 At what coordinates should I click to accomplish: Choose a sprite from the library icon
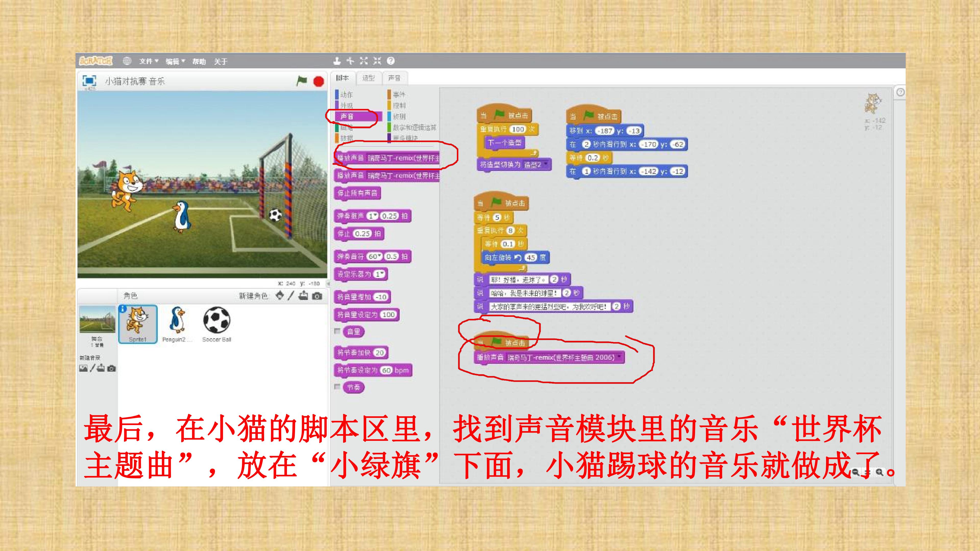[280, 295]
